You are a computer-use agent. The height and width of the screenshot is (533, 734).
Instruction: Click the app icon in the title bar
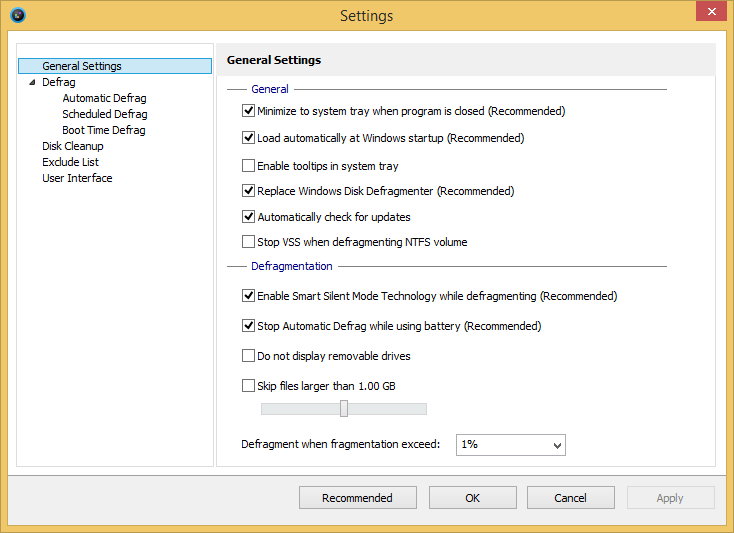tap(17, 15)
